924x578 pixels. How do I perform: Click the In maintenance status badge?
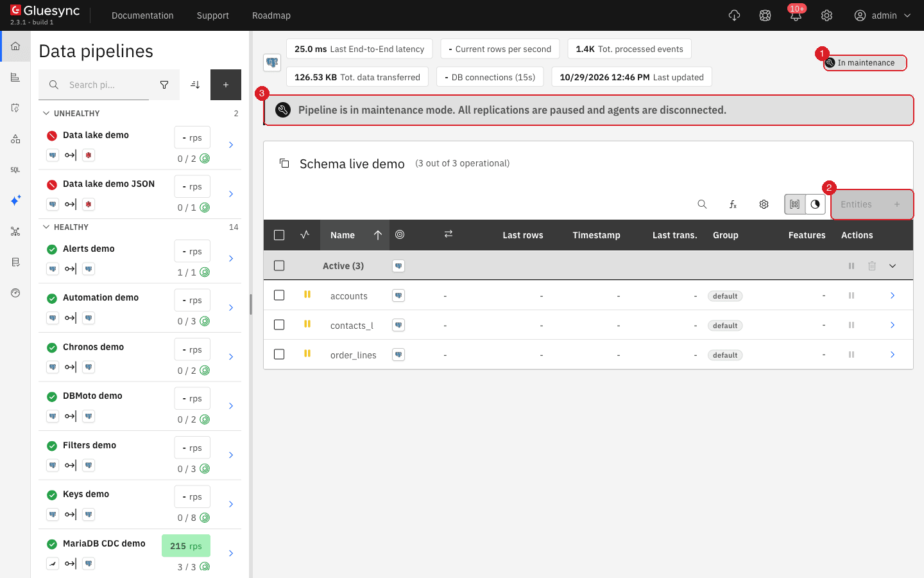[864, 63]
